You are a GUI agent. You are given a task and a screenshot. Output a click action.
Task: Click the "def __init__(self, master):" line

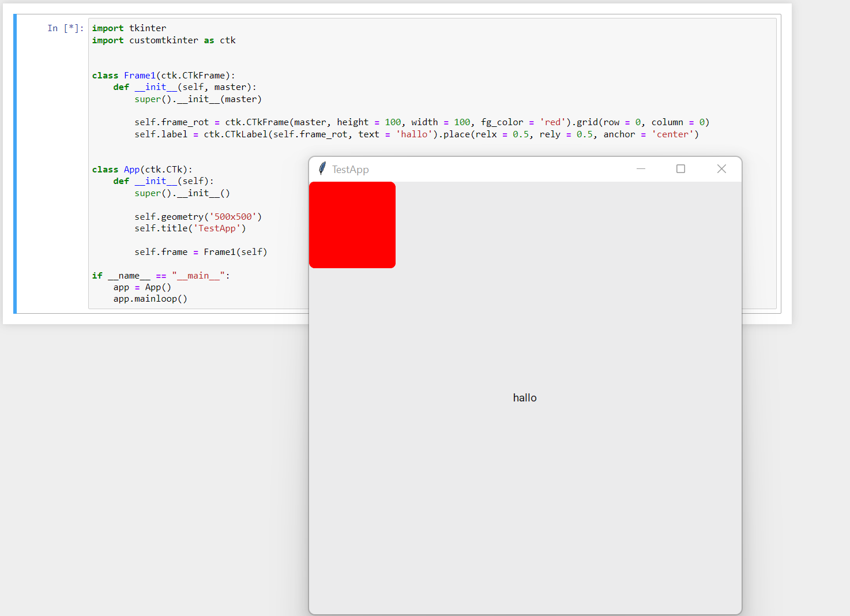pos(185,87)
